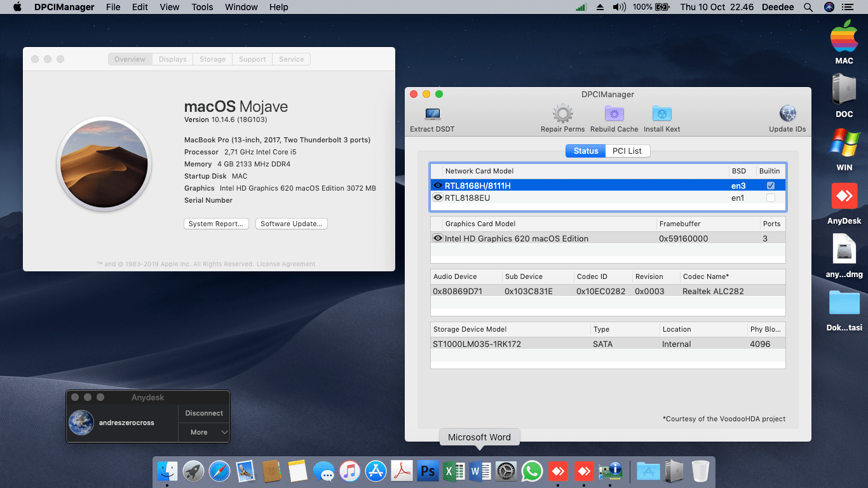Click the Rebuild Cache folder icon

614,115
